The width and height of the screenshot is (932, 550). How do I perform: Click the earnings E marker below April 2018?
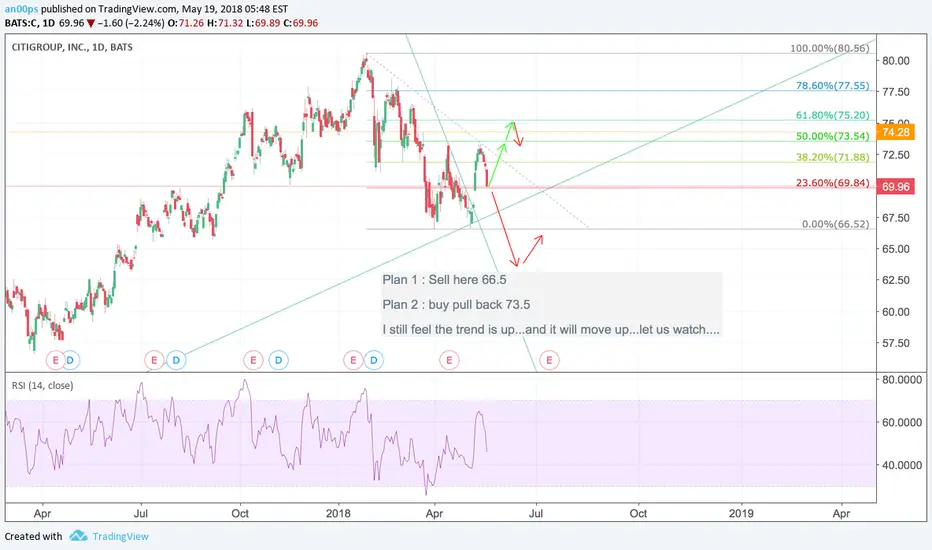(449, 360)
